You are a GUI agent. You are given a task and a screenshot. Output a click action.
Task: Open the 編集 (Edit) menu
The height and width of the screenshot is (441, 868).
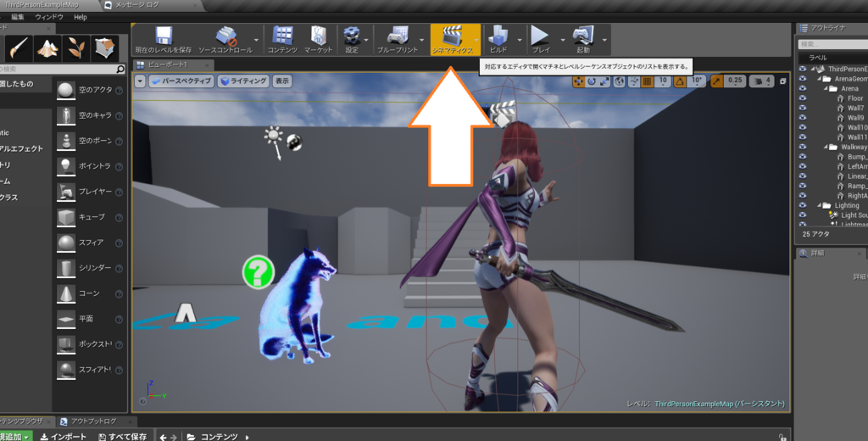19,17
